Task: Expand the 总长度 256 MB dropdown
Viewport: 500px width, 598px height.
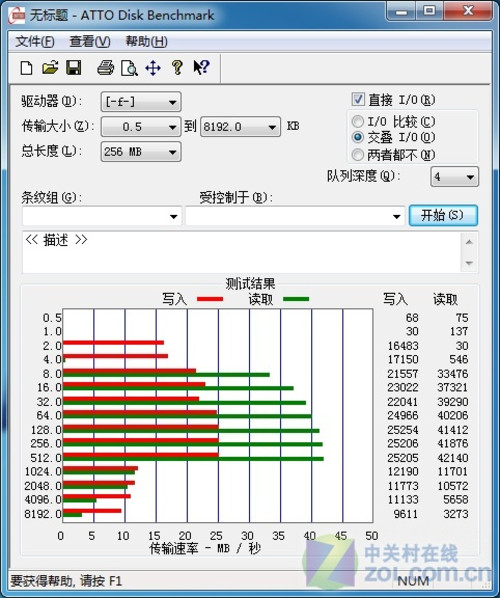Action: 141,152
